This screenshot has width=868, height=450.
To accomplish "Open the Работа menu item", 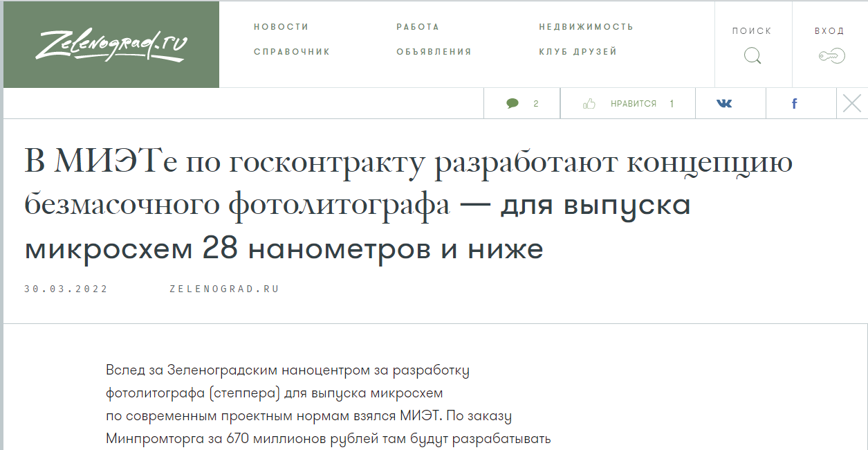I will pyautogui.click(x=418, y=27).
